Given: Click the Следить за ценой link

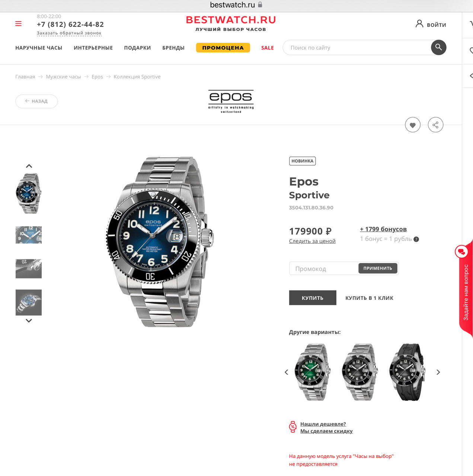Looking at the screenshot, I should 312,241.
